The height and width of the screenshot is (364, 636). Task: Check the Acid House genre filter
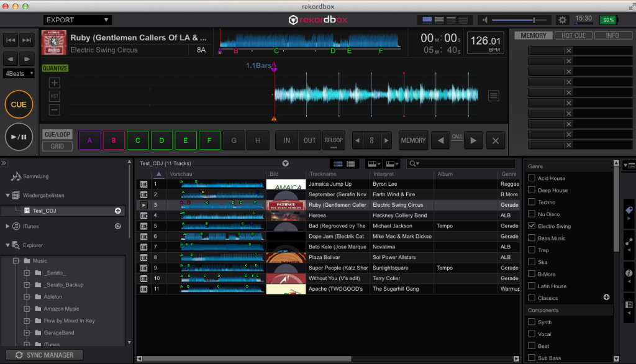pyautogui.click(x=531, y=178)
